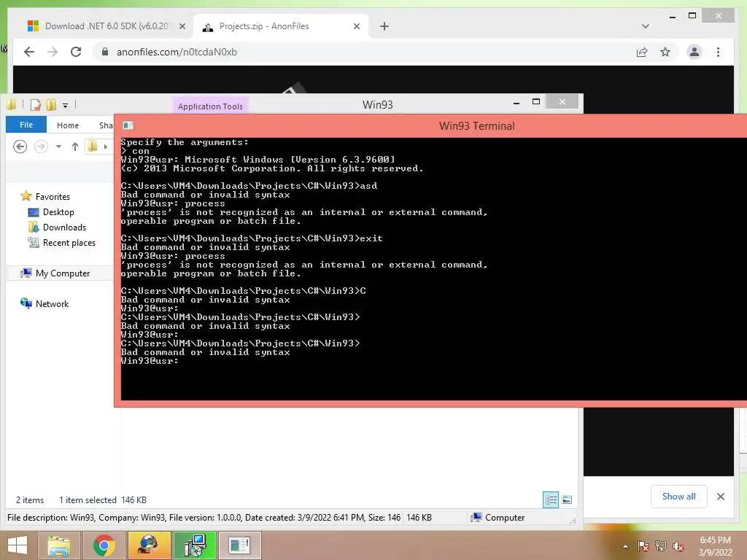Screen dimensions: 747x560
Task: Open Explorer recent locations dropdown
Action: click(x=58, y=146)
